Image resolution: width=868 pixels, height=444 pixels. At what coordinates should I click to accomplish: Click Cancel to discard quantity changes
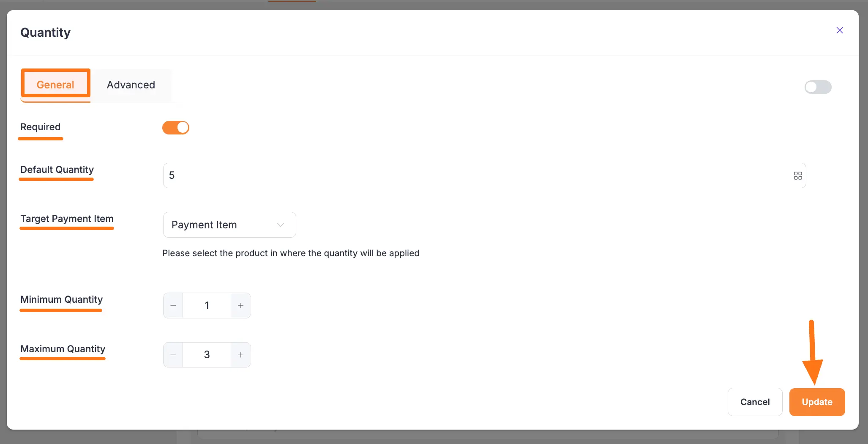pyautogui.click(x=755, y=402)
